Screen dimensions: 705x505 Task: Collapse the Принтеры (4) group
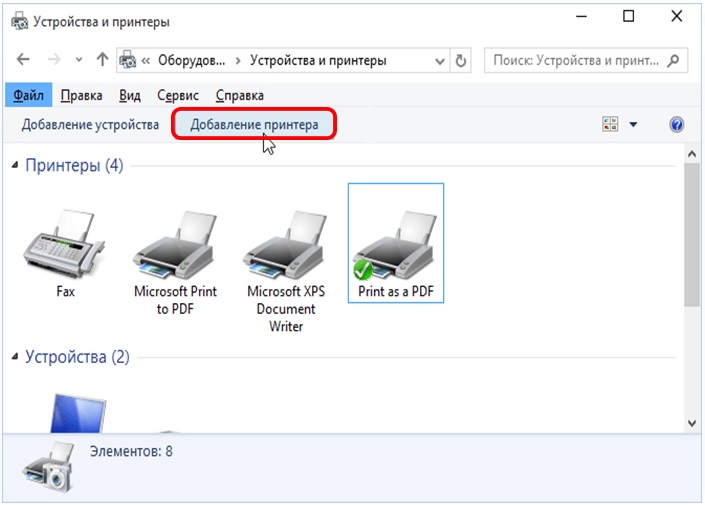[x=15, y=165]
